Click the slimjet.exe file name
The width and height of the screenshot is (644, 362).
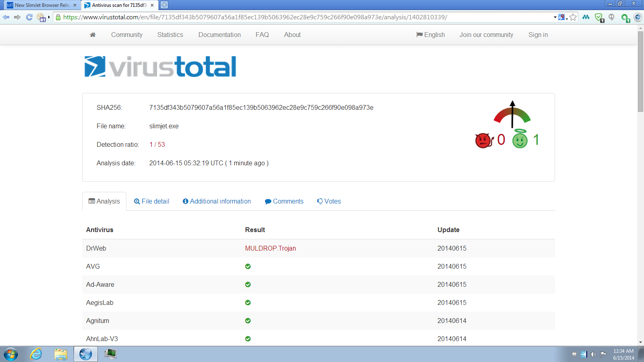[x=164, y=126]
